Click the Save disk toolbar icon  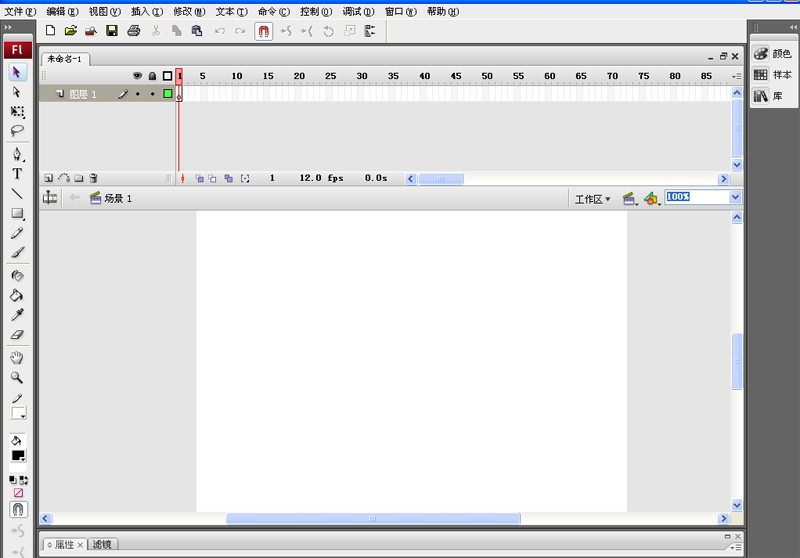click(112, 31)
